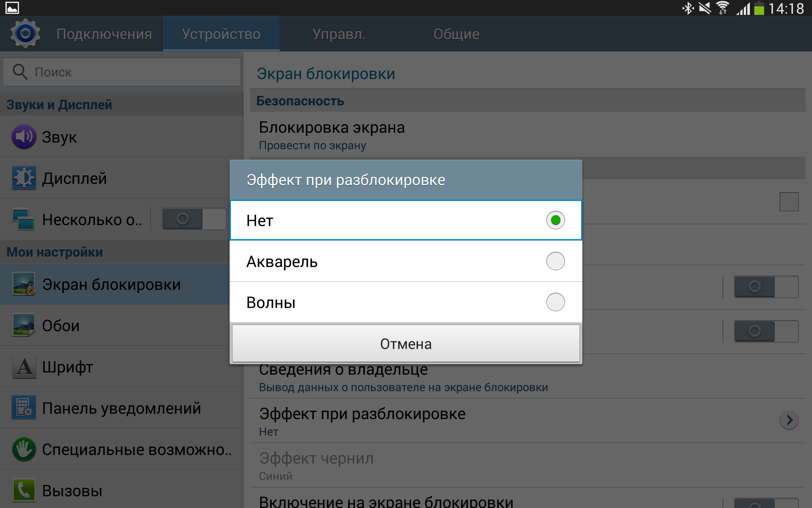Tap the Wi-Fi status icon

click(x=723, y=8)
